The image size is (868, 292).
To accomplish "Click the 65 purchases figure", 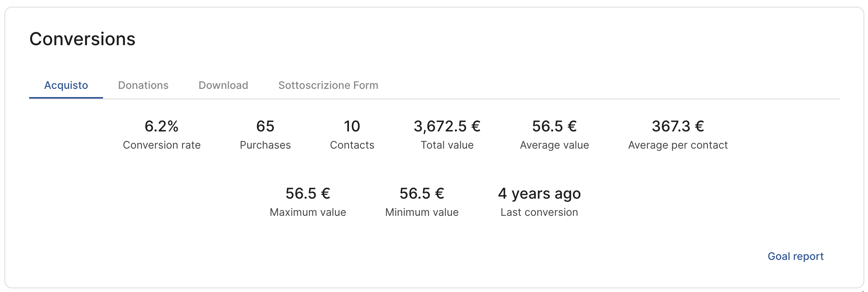I will coord(265,126).
